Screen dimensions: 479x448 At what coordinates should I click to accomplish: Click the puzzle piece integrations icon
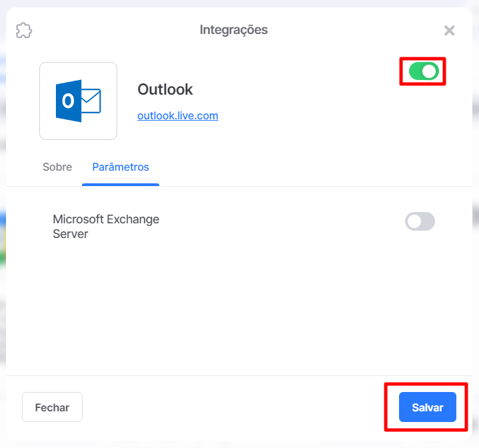(24, 30)
